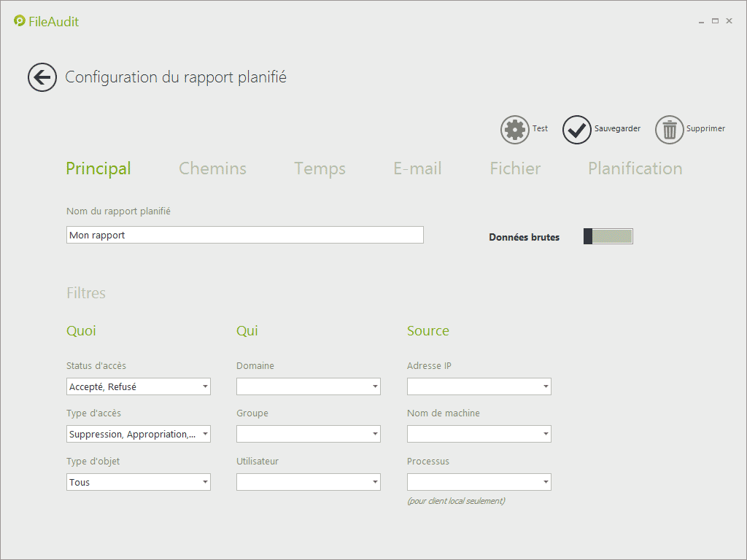This screenshot has height=560, width=747.
Task: Open the Groupe dropdown list
Action: click(x=308, y=434)
